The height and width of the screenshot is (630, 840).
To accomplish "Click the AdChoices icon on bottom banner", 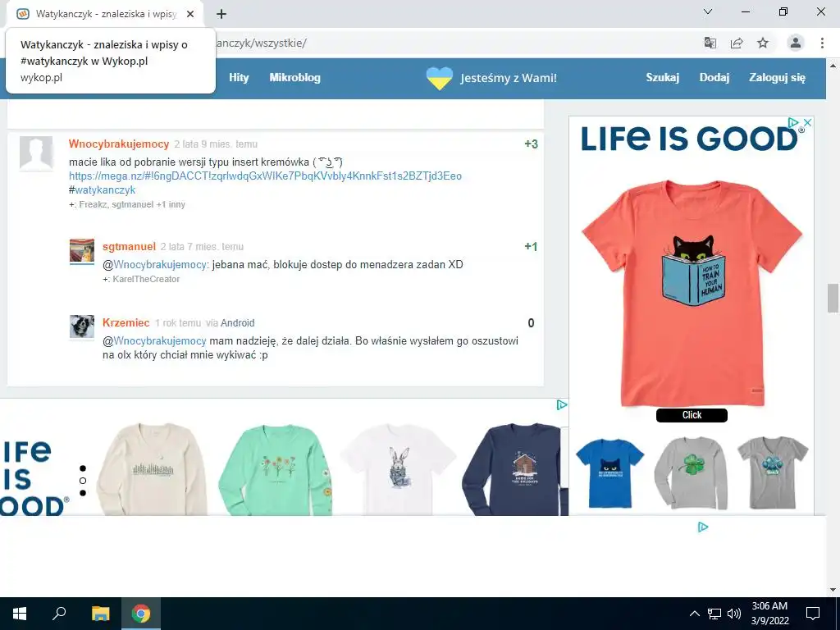I will 561,405.
